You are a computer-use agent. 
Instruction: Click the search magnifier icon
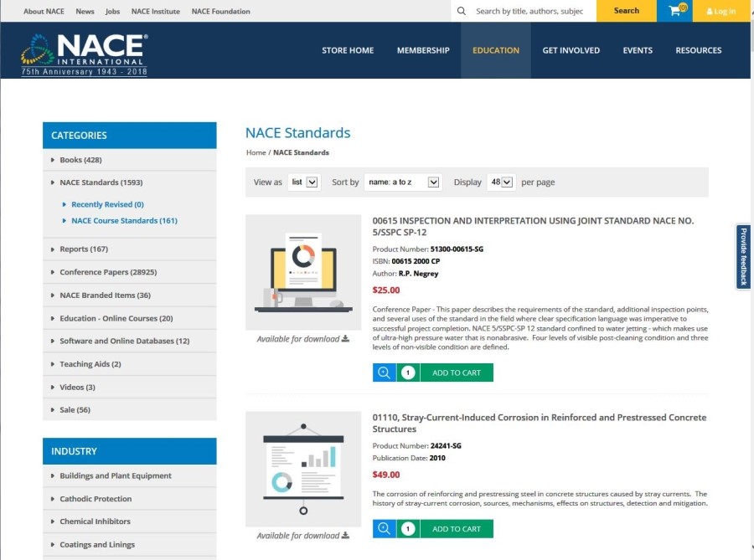point(462,12)
